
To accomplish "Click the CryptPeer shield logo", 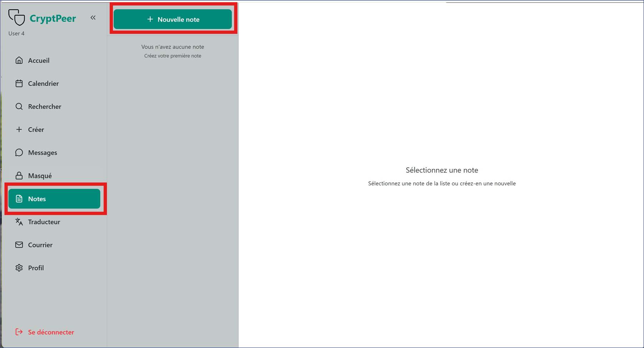I will [x=17, y=17].
